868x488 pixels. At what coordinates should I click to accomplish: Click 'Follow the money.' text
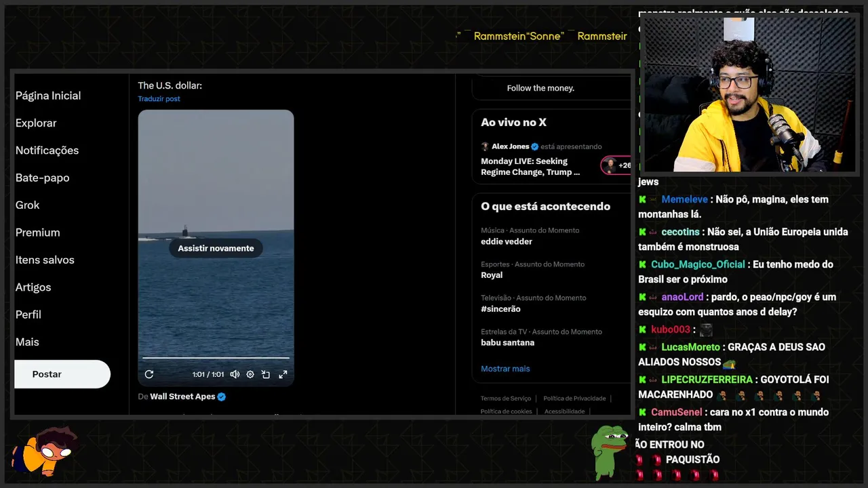[x=540, y=88]
